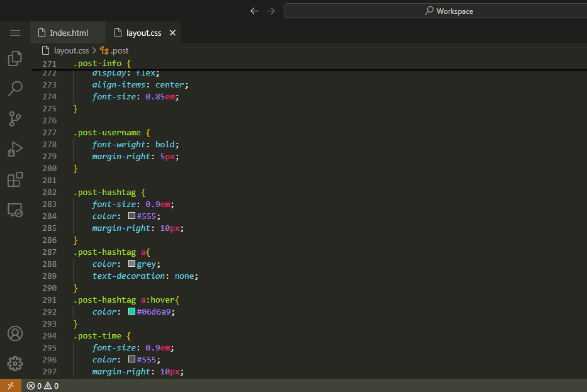This screenshot has height=392, width=587.
Task: Switch to the Index.html tab
Action: 69,33
